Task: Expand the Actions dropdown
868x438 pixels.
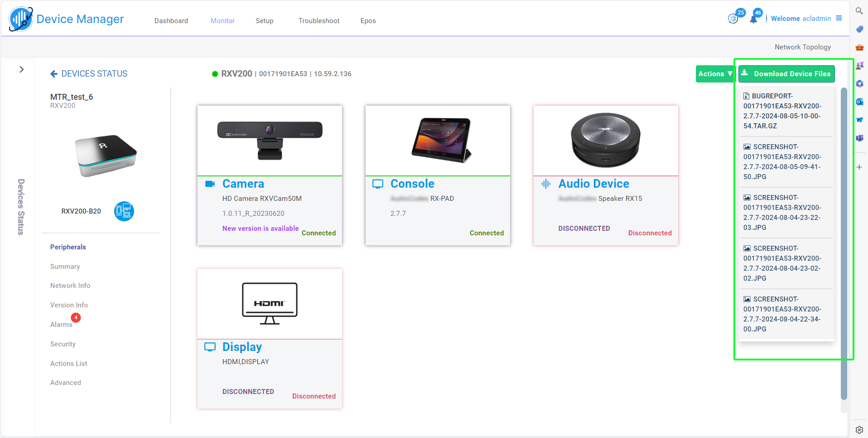Action: coord(715,74)
